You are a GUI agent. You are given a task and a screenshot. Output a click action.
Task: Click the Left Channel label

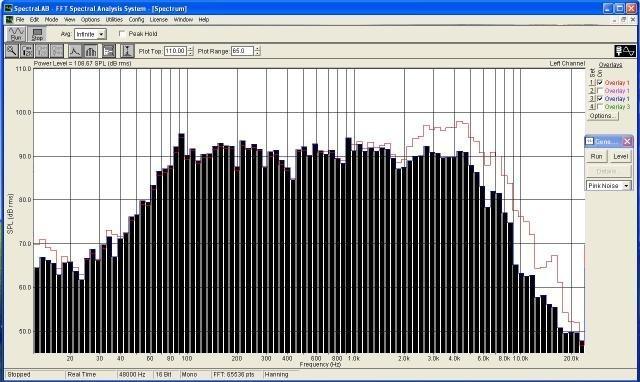[x=567, y=64]
